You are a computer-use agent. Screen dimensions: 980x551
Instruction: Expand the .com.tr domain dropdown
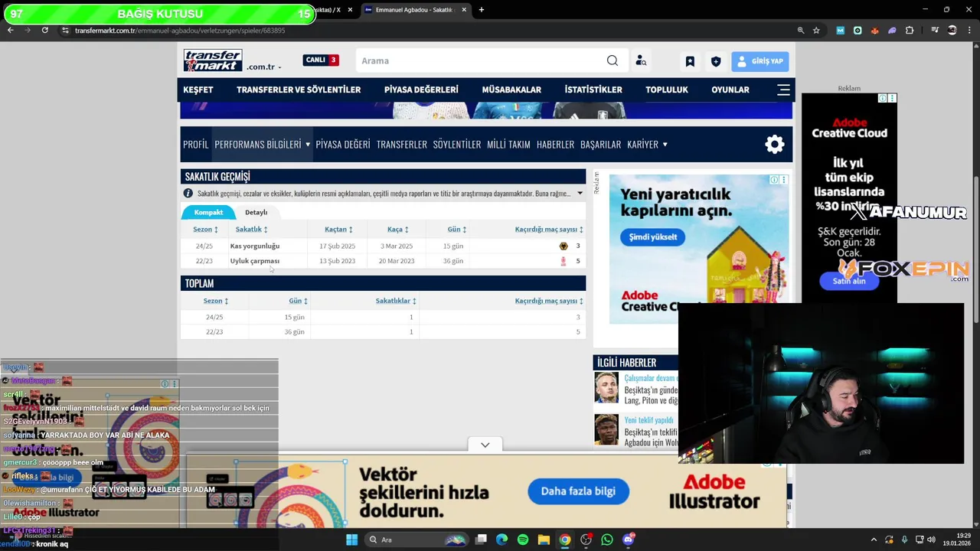(264, 67)
